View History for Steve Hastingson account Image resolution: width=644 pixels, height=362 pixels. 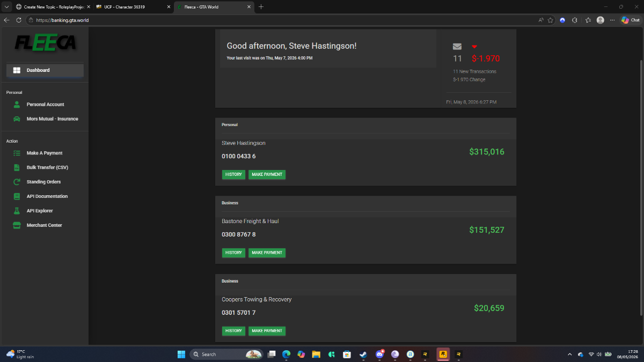233,174
